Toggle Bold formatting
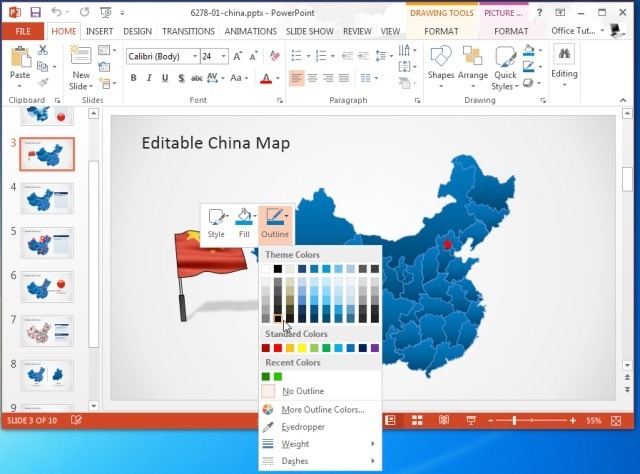This screenshot has height=474, width=640. [x=133, y=78]
